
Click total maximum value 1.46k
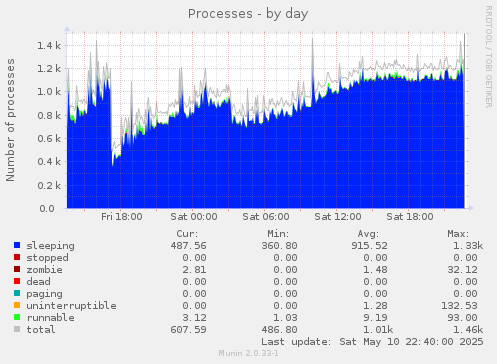468,330
